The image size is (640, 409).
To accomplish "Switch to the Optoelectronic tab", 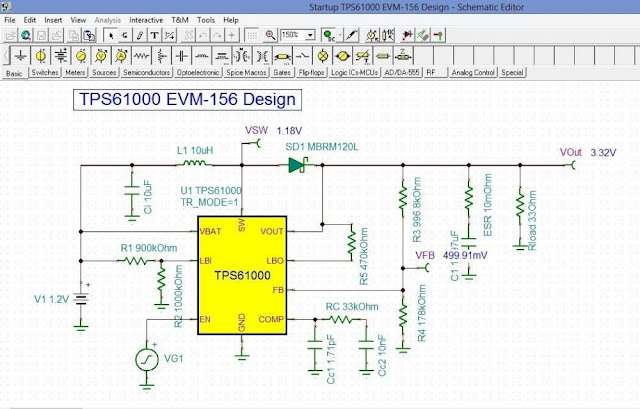I will [198, 73].
